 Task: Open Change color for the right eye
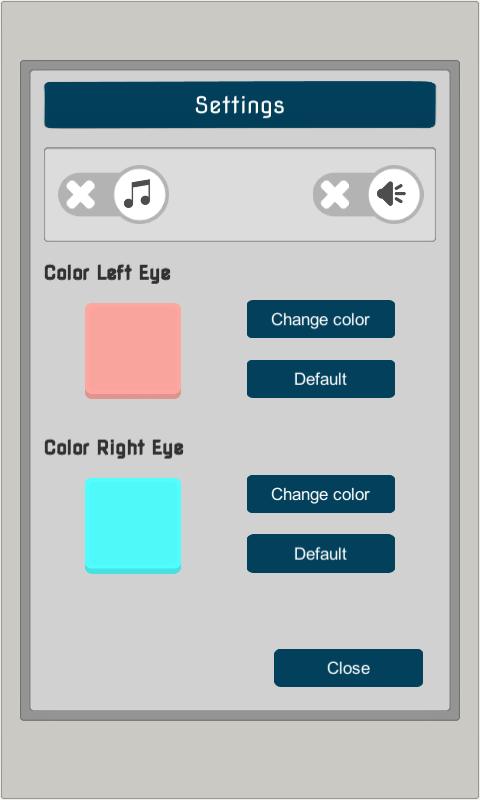tap(321, 494)
